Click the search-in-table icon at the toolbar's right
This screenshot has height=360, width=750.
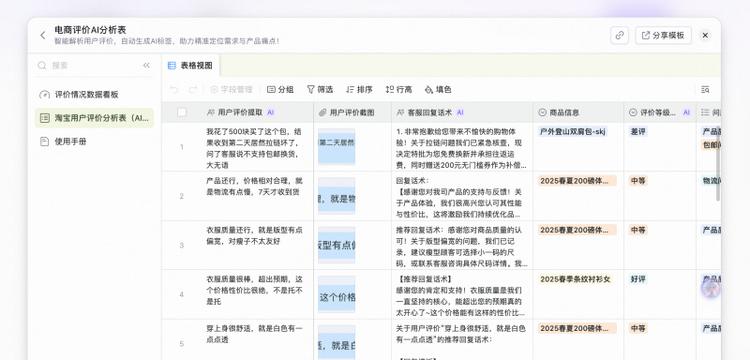705,89
